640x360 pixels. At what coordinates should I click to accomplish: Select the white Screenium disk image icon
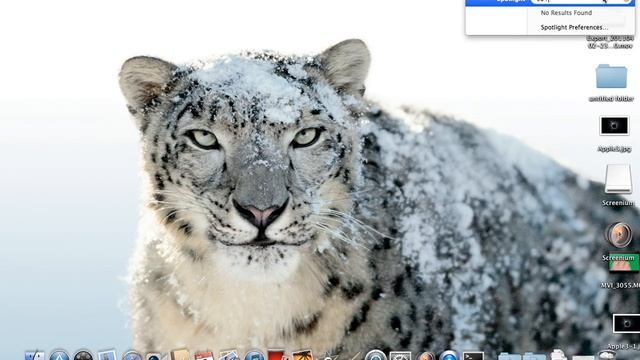618,178
